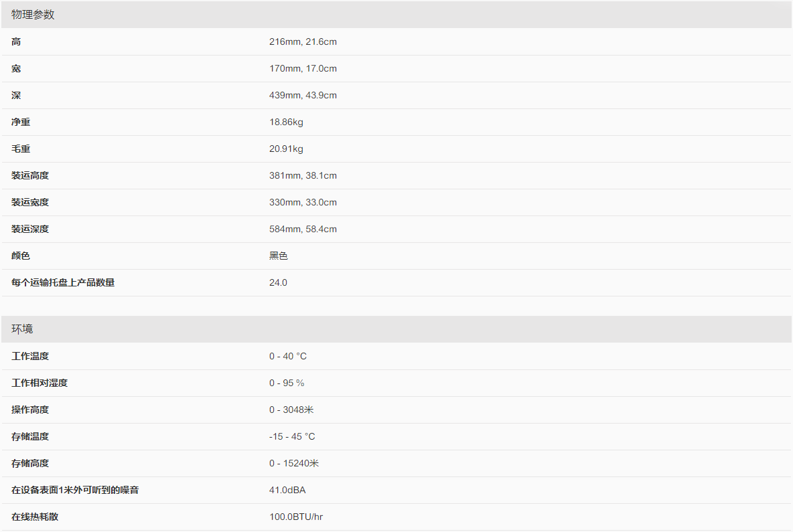
Task: Click the 毛重 row label
Action: [21, 149]
